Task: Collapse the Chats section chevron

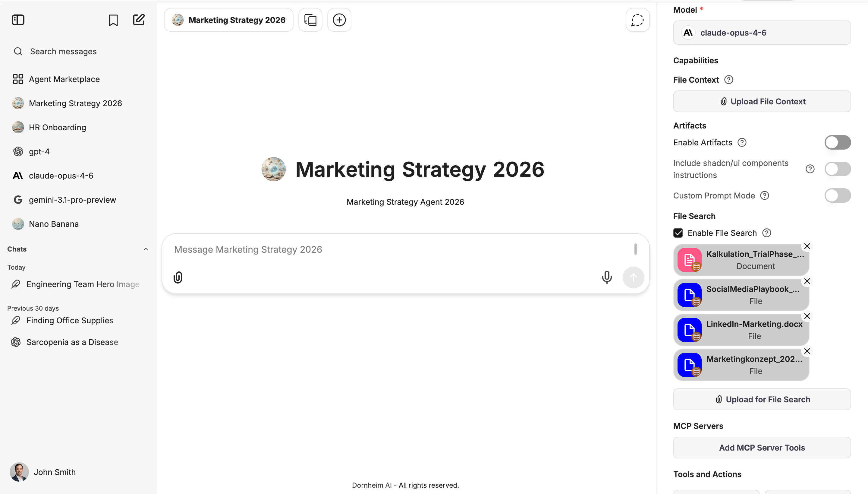Action: (146, 249)
